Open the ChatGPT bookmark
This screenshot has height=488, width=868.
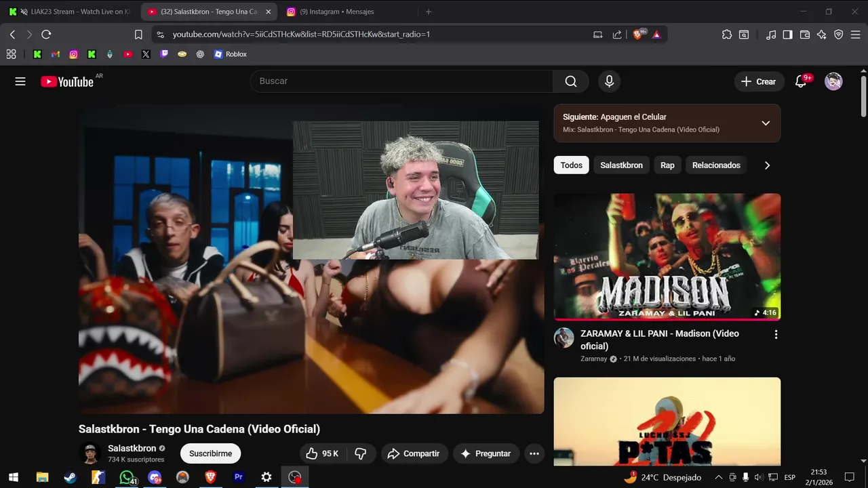click(200, 54)
